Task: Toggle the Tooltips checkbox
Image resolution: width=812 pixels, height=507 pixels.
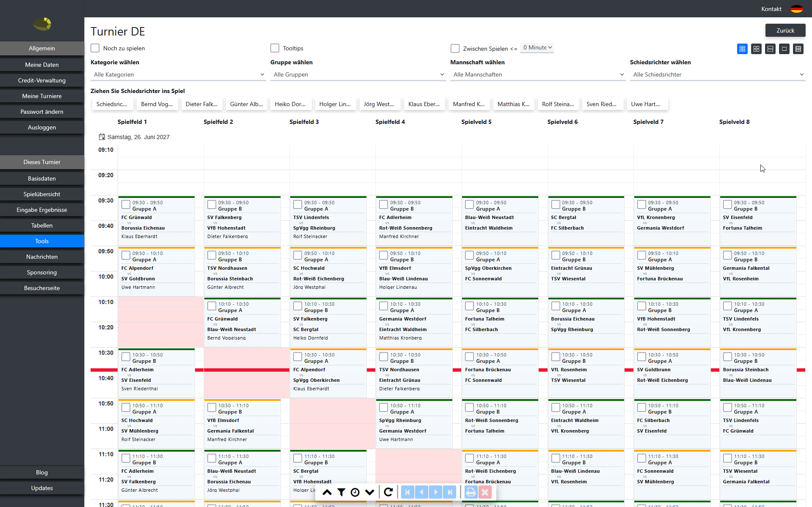Action: [x=275, y=48]
